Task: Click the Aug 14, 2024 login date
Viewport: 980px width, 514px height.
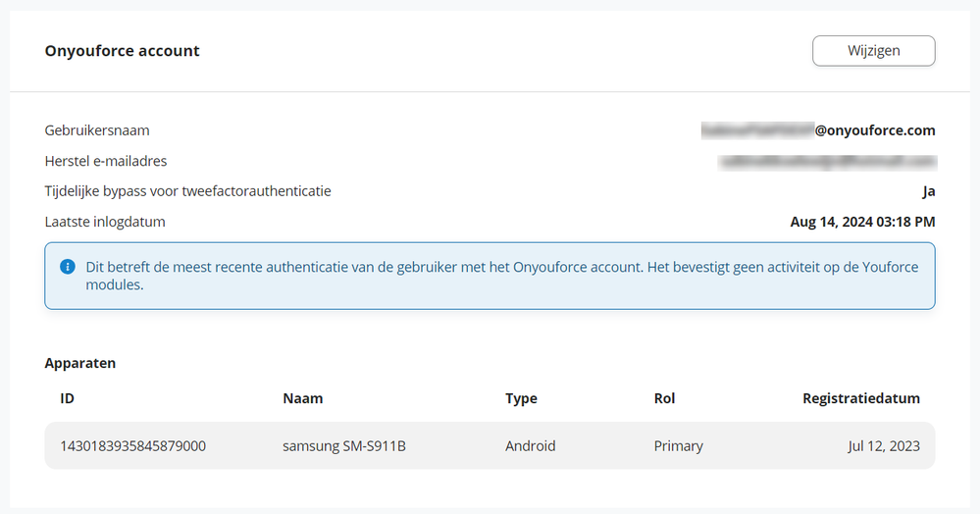Action: click(x=862, y=222)
